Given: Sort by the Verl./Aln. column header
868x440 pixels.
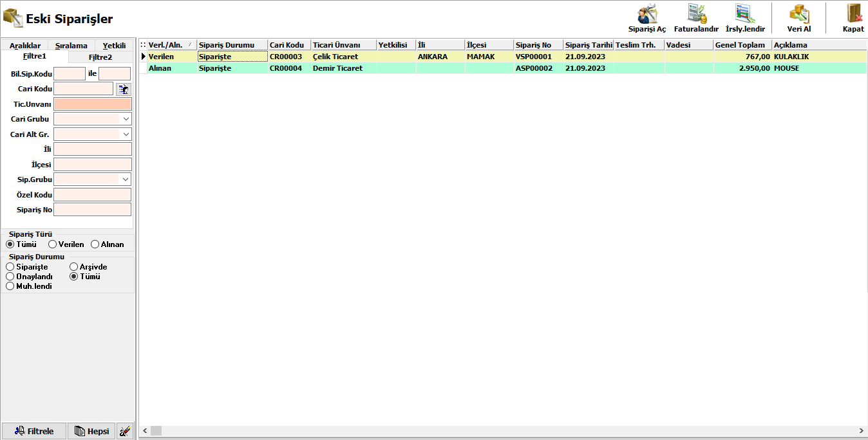Looking at the screenshot, I should click(171, 45).
